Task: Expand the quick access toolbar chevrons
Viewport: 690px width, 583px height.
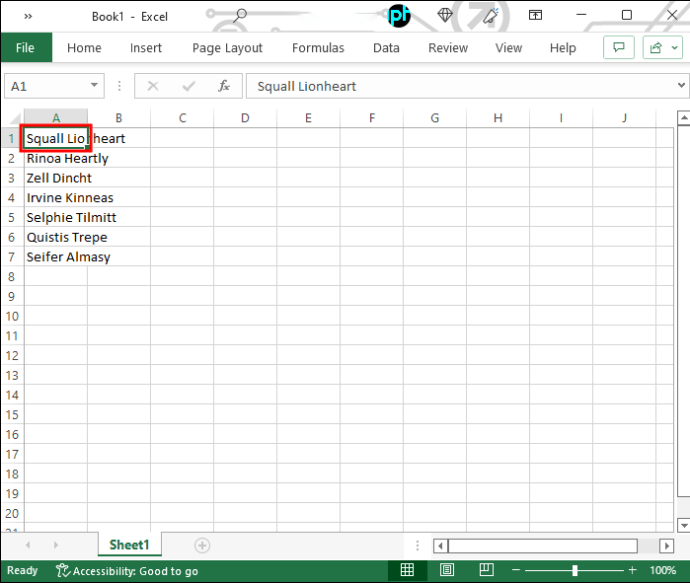Action: coord(28,16)
